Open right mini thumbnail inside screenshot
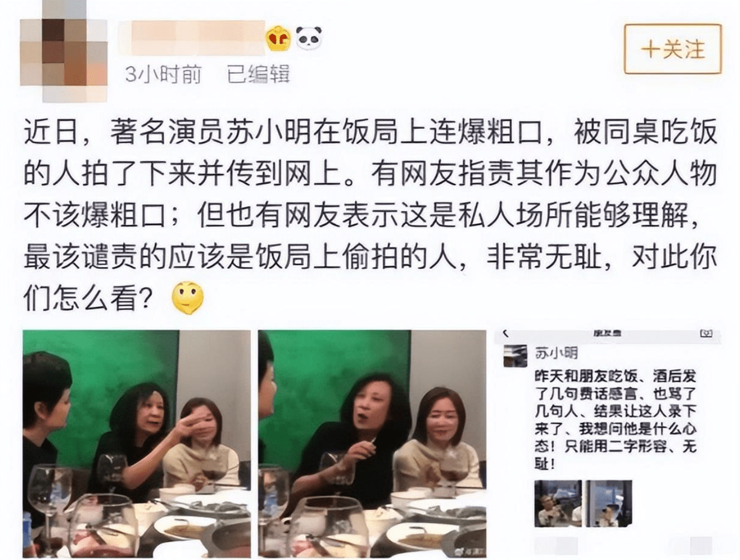 pos(609,503)
